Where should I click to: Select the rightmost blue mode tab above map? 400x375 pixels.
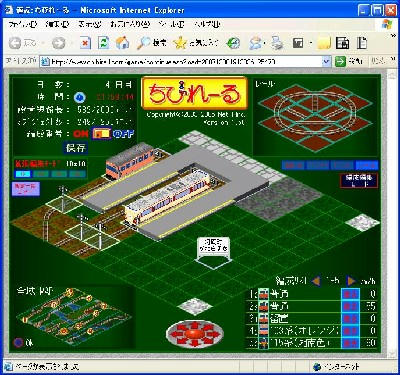coord(367,165)
